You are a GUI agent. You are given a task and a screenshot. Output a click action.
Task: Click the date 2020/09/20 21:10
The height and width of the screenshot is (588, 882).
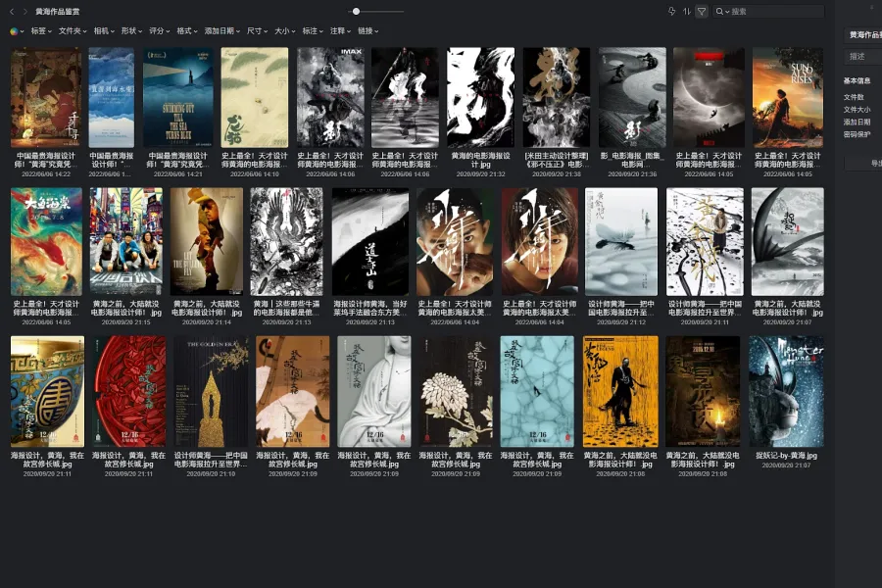pos(211,473)
